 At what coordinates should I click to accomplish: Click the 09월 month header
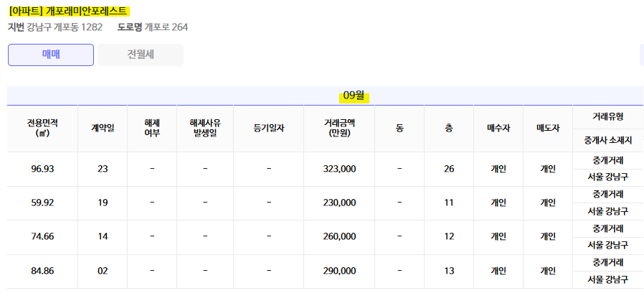354,96
